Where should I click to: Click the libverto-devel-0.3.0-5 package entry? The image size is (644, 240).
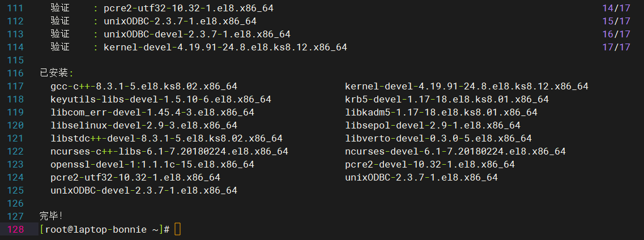(438, 139)
